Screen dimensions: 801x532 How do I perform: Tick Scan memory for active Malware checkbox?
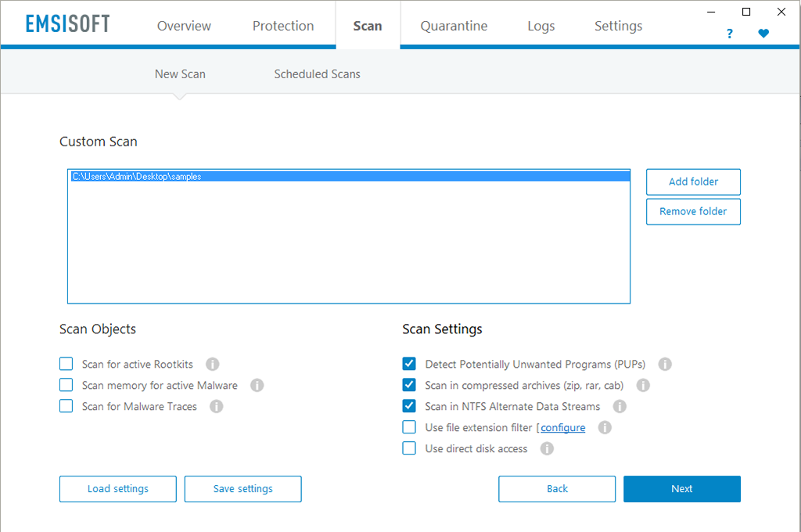click(66, 385)
